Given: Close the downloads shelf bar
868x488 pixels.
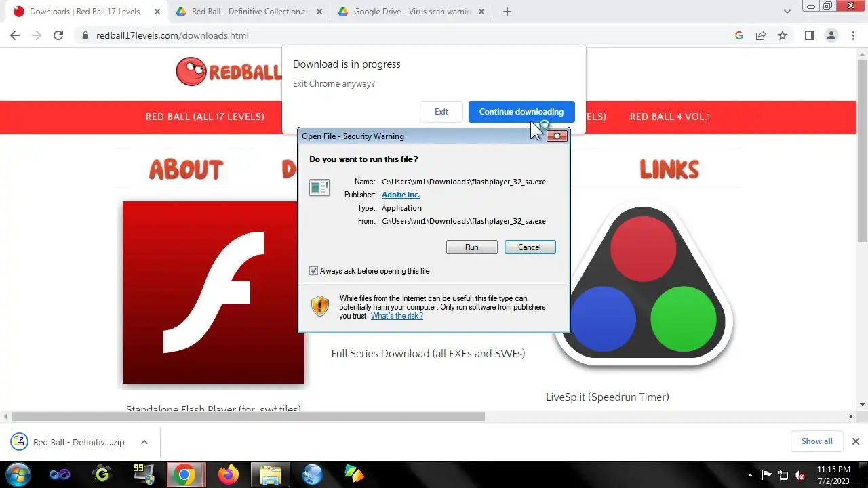Looking at the screenshot, I should click(x=855, y=441).
